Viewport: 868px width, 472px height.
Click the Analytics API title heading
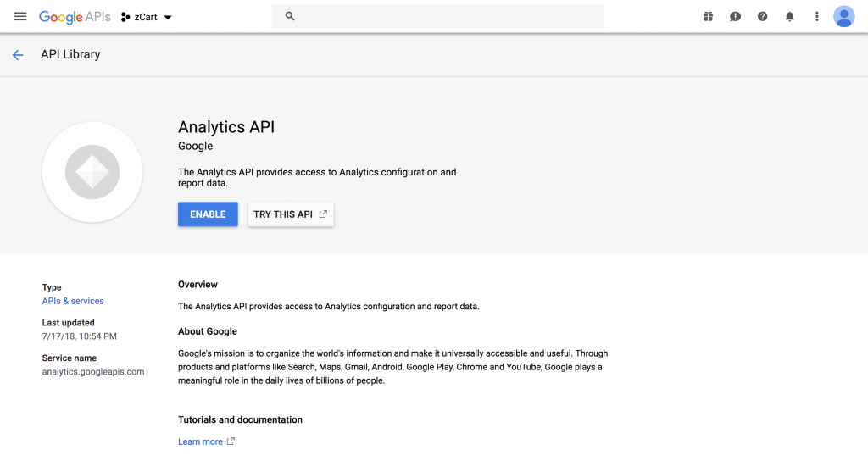coord(226,127)
